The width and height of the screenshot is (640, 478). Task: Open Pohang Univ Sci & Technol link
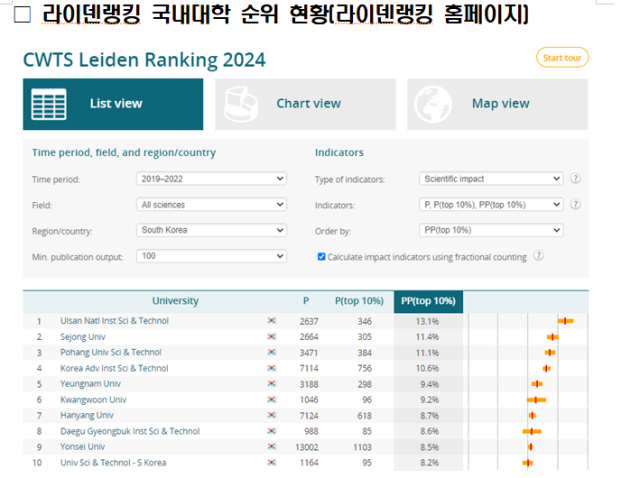[111, 352]
